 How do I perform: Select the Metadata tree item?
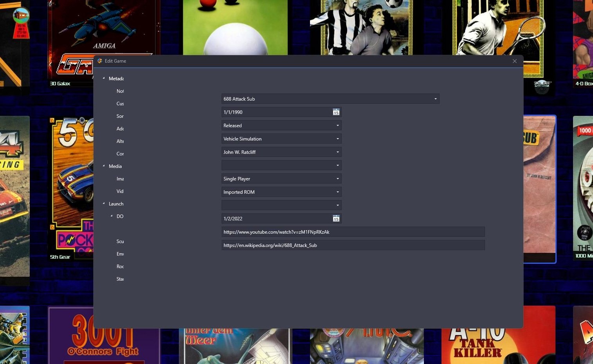116,79
